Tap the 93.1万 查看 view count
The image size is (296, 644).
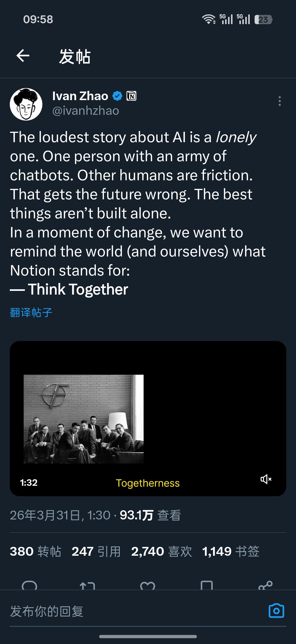click(150, 515)
